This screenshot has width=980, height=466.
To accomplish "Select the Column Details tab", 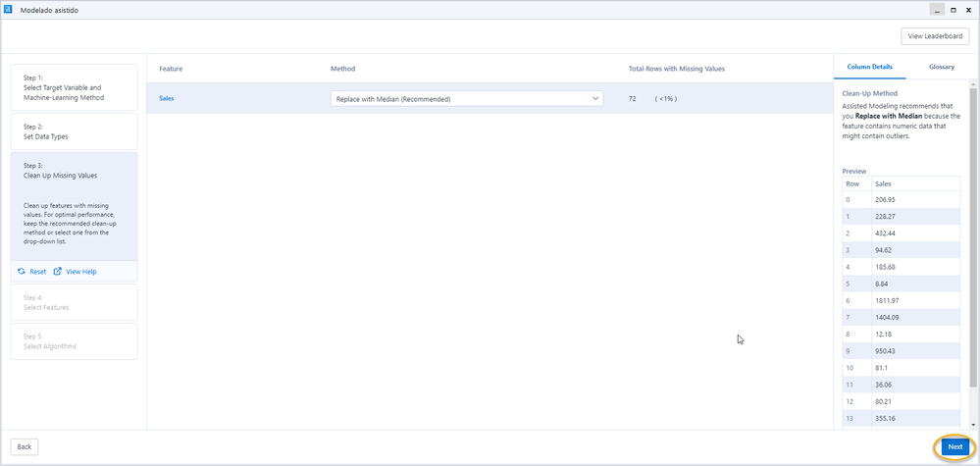I will point(869,67).
